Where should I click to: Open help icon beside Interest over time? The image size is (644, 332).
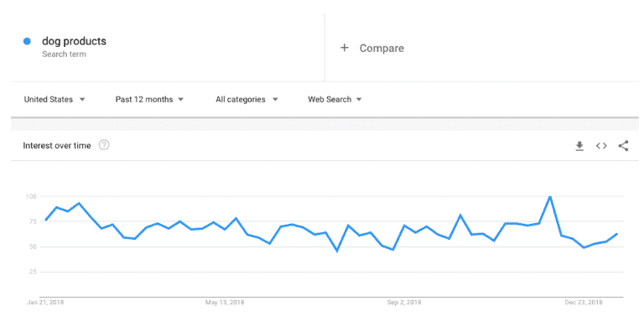pyautogui.click(x=104, y=145)
